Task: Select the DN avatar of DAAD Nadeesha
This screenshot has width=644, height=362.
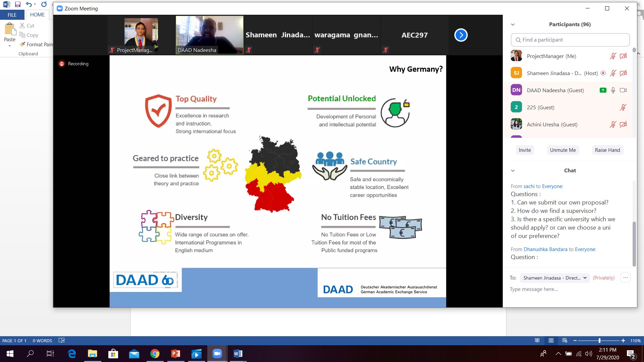Action: click(517, 90)
